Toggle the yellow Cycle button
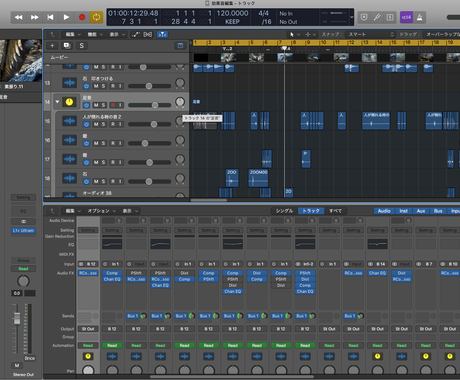460x380 pixels. click(96, 17)
